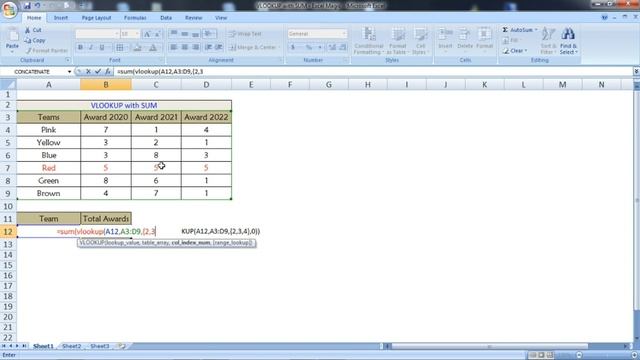The width and height of the screenshot is (640, 360).
Task: Open the Office Button menu
Action: pyautogui.click(x=9, y=10)
